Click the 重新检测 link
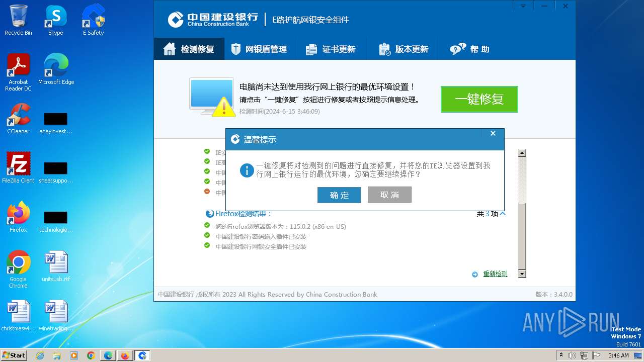Viewport: 644px width, 362px height. (495, 274)
